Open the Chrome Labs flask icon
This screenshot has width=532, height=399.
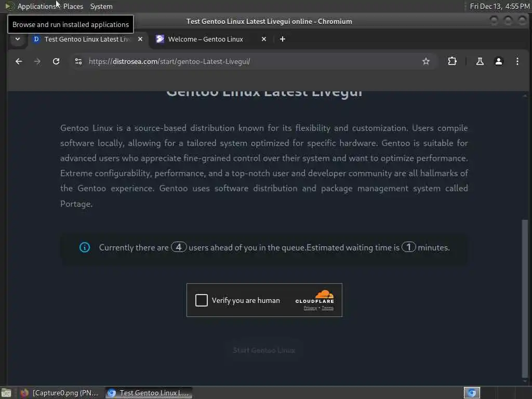(x=480, y=61)
